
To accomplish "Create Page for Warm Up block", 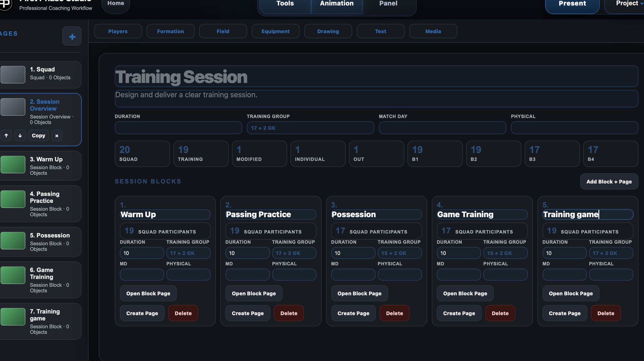I will click(x=142, y=313).
